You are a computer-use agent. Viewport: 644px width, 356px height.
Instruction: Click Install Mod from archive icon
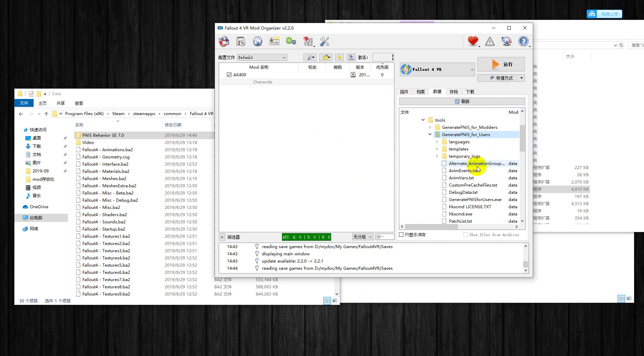pyautogui.click(x=241, y=42)
